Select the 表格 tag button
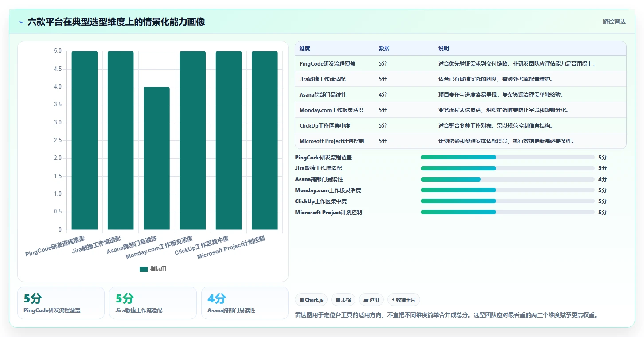 pos(343,300)
